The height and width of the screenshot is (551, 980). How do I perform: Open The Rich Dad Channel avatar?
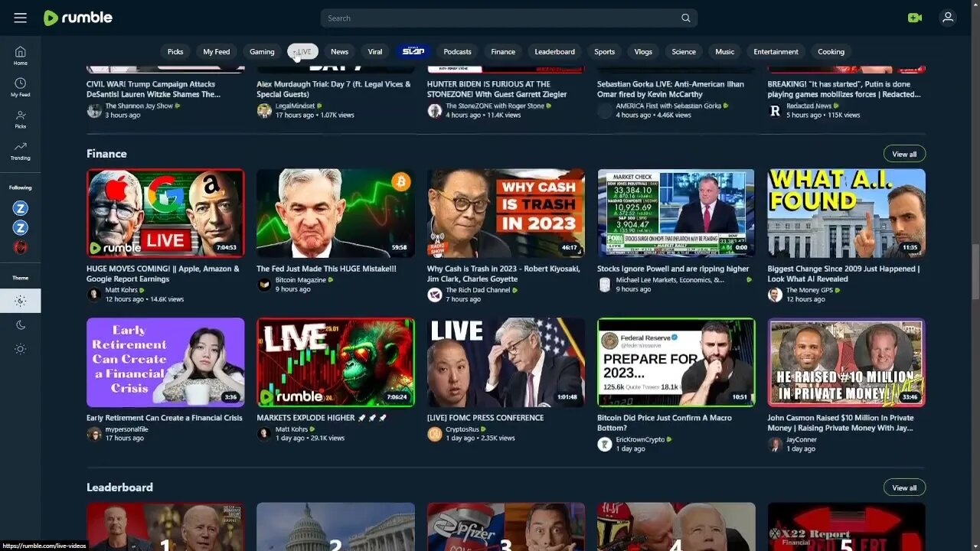[x=435, y=295]
